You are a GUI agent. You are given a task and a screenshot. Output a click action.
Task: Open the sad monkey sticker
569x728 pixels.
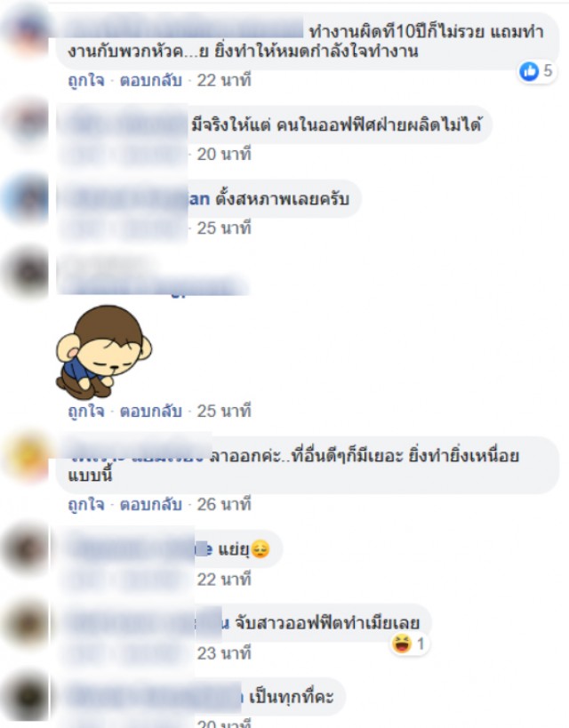point(104,352)
